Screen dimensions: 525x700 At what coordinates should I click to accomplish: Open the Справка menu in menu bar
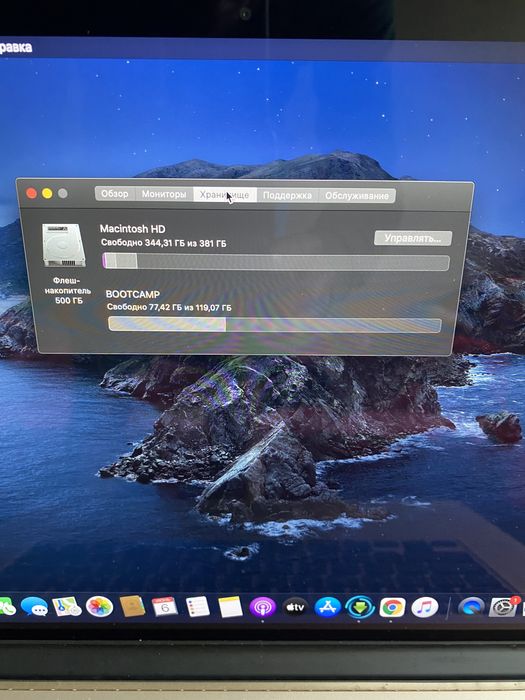[x=16, y=47]
